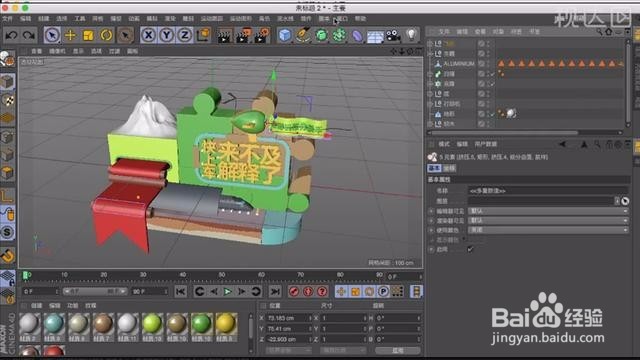Open the Renderer Visibility dropdown
The height and width of the screenshot is (360, 640).
[548, 220]
